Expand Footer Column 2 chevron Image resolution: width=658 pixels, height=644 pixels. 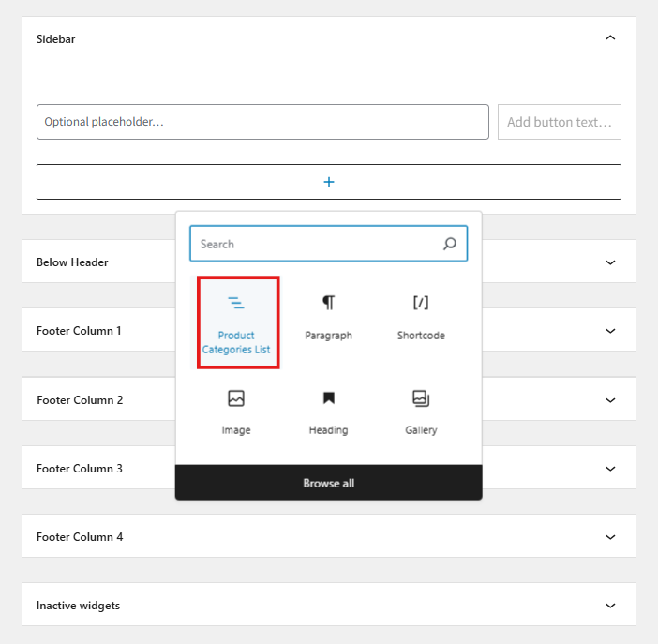(610, 400)
